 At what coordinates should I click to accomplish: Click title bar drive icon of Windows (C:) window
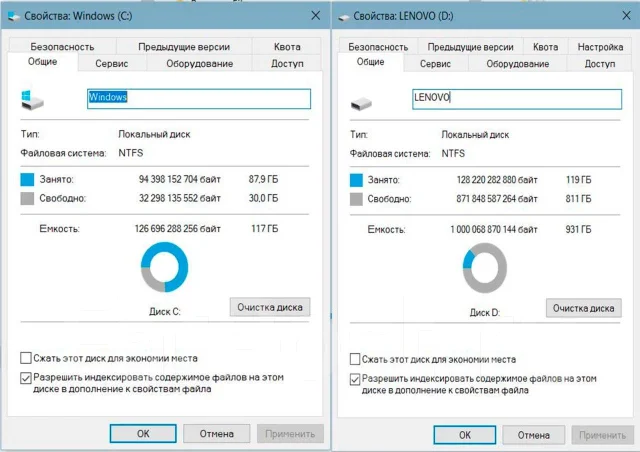14,16
